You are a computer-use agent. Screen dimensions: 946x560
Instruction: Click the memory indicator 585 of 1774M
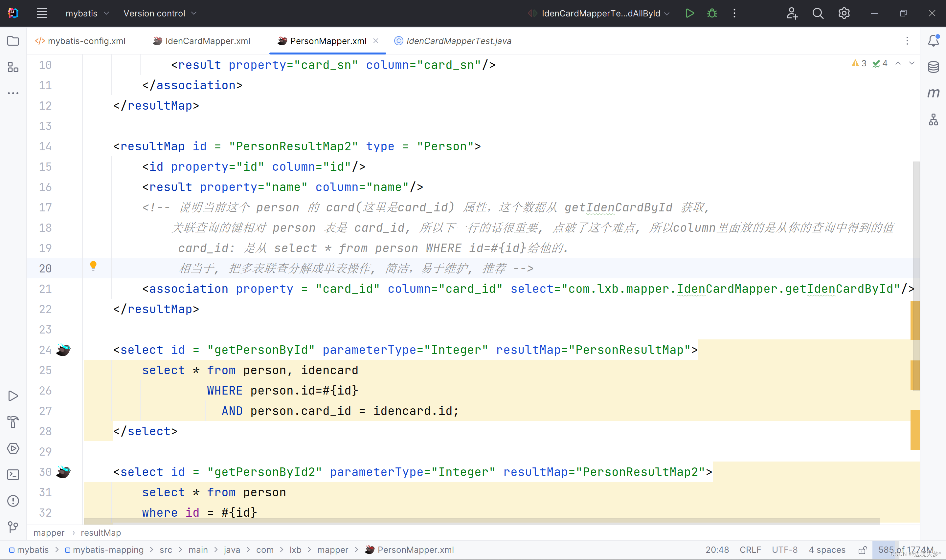[906, 550]
